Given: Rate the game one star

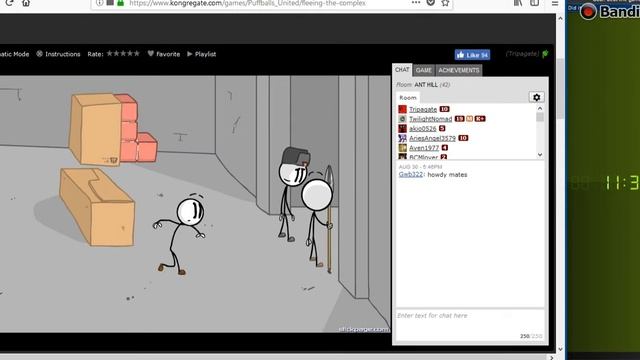Looking at the screenshot, I should coord(110,53).
